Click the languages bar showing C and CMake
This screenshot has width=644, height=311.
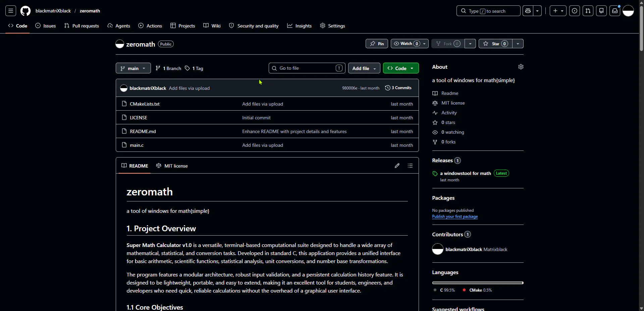click(478, 283)
